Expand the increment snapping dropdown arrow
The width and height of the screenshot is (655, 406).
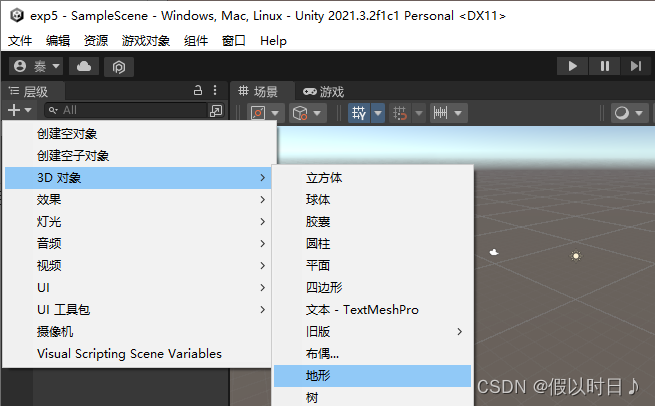[458, 113]
